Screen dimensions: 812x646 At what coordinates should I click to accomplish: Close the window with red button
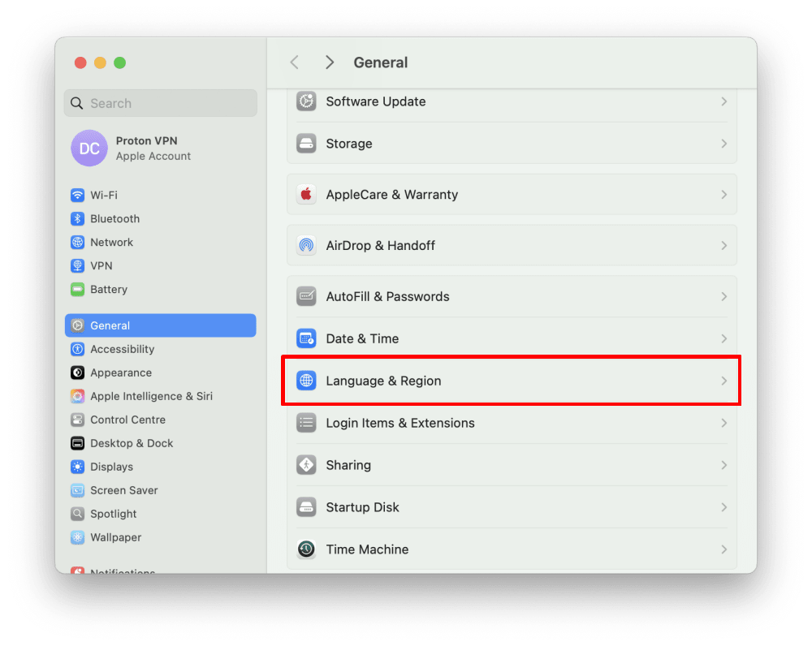point(80,62)
